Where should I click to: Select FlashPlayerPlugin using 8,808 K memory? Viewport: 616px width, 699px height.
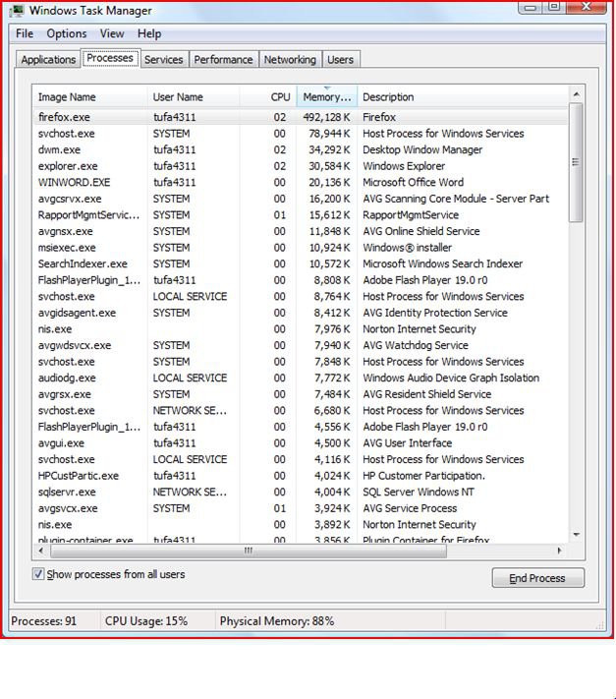click(x=301, y=280)
